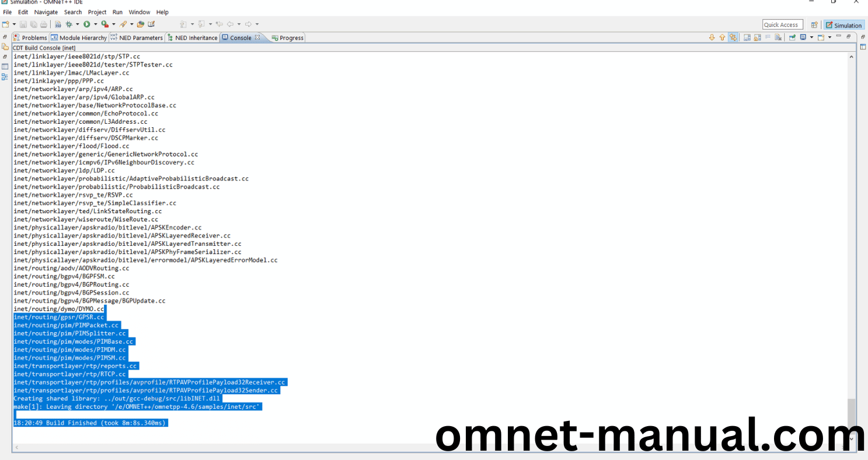Run the simulation with the green Run icon
The width and height of the screenshot is (868, 460).
tap(86, 24)
